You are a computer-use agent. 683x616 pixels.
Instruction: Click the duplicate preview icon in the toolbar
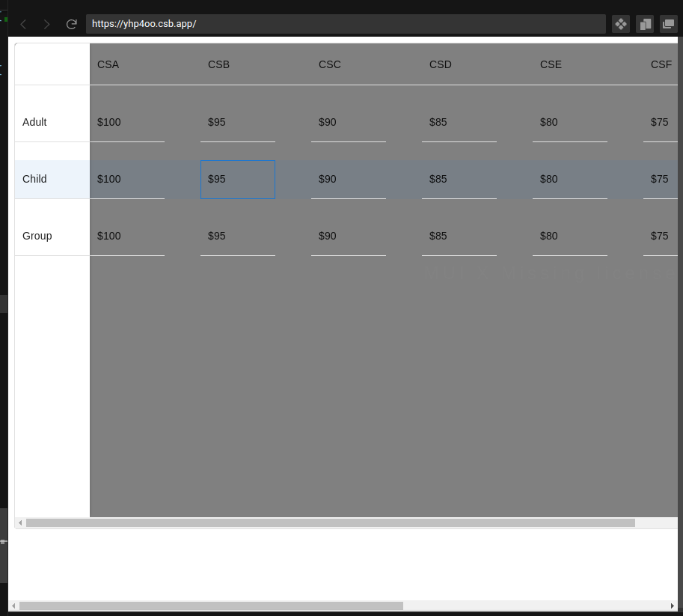coord(644,23)
